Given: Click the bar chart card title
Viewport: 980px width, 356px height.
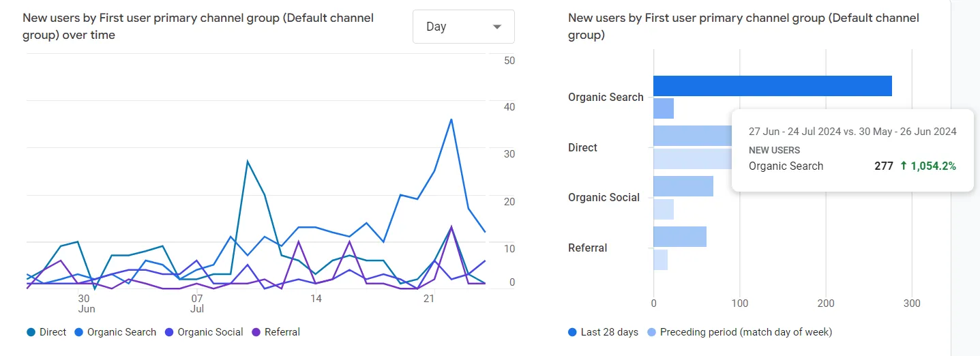Looking at the screenshot, I should coord(744,27).
